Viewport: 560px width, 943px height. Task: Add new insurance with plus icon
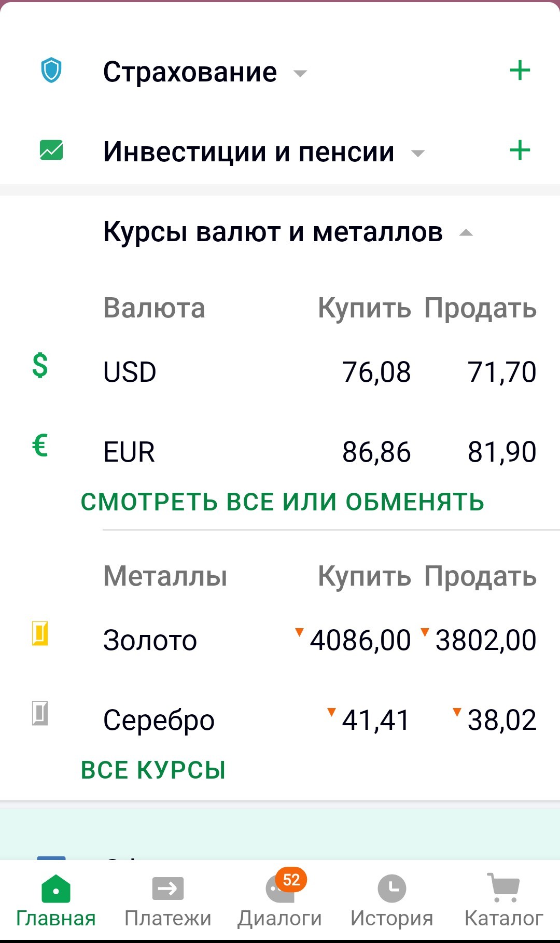tap(520, 71)
